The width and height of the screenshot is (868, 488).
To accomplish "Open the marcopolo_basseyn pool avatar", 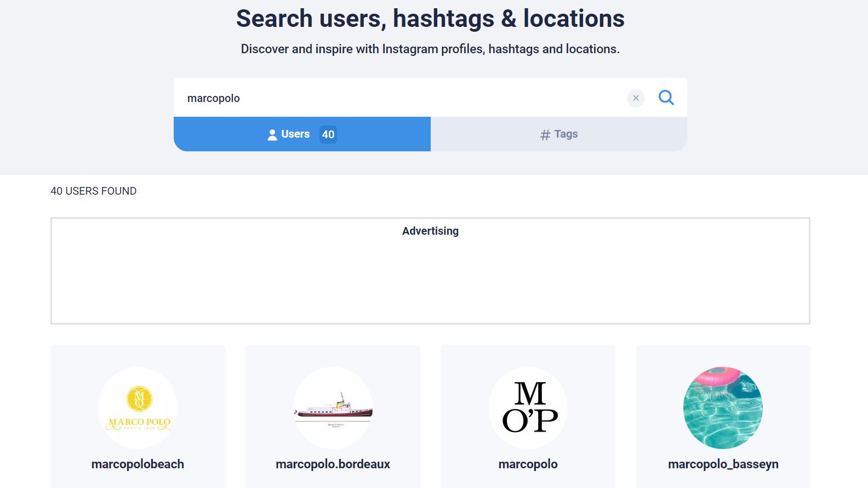I will (x=723, y=408).
